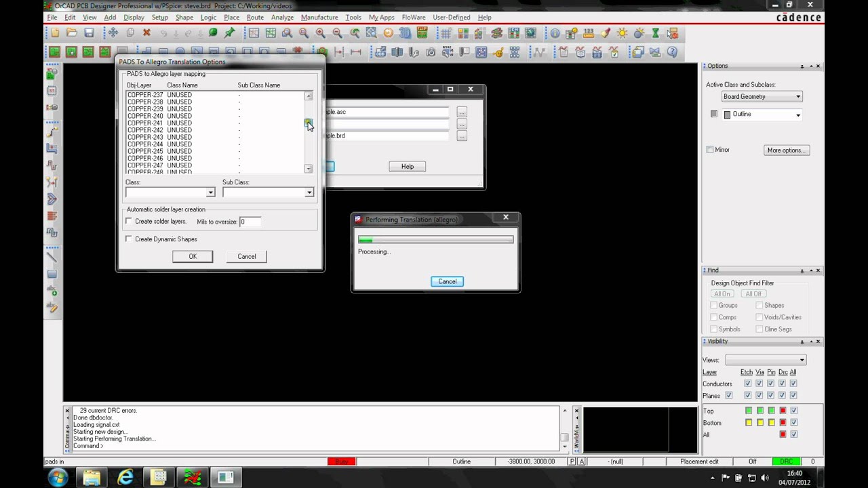
Task: Toggle the Conductors Etch visibility checkbox
Action: pos(748,384)
